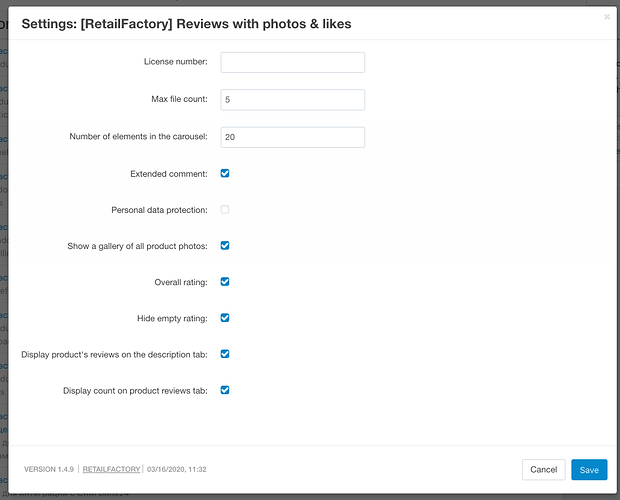Enable Personal data protection checkbox
This screenshot has width=620, height=500.
pos(225,209)
